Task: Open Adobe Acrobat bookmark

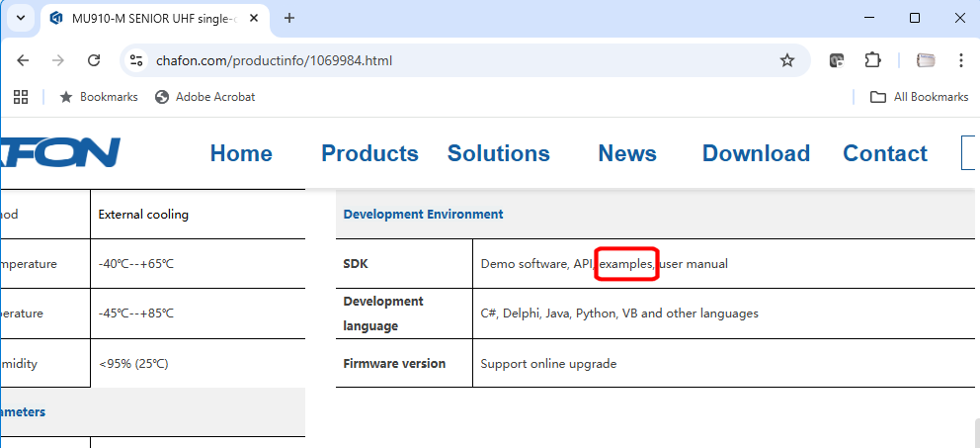Action: click(x=205, y=97)
